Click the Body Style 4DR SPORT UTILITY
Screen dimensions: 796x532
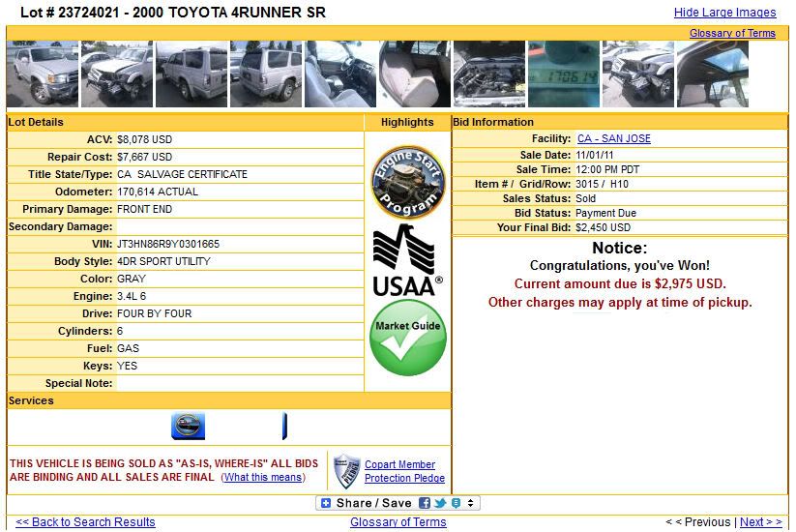coord(163,261)
